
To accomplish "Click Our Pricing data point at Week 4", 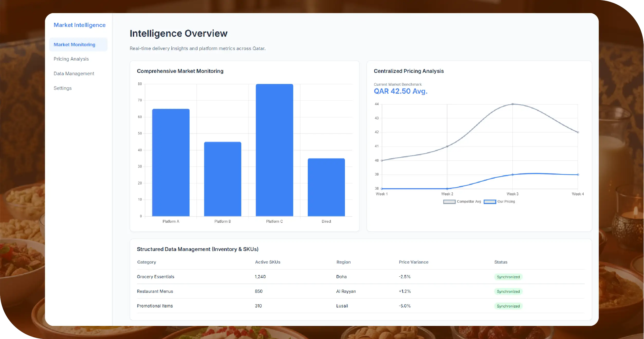I will coord(578,175).
